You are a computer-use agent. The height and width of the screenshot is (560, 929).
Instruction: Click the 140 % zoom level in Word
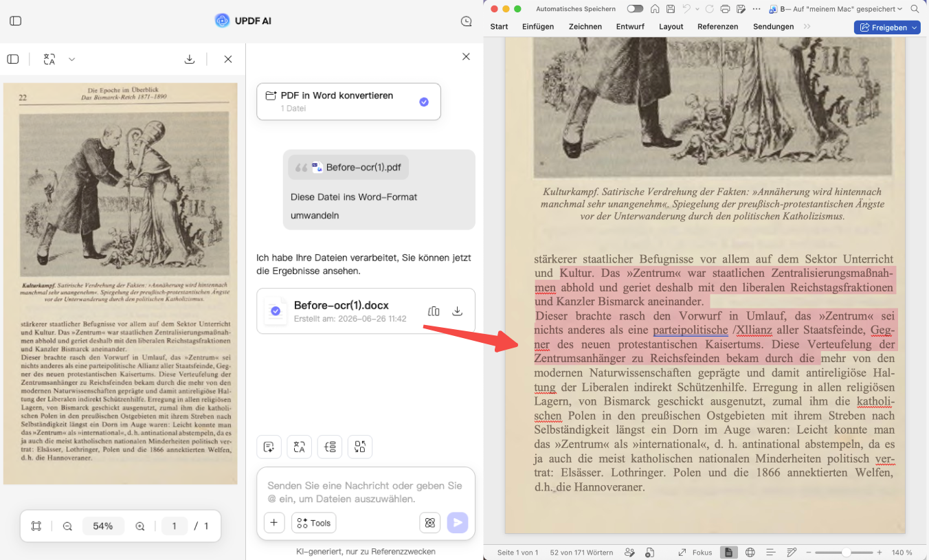click(x=902, y=552)
